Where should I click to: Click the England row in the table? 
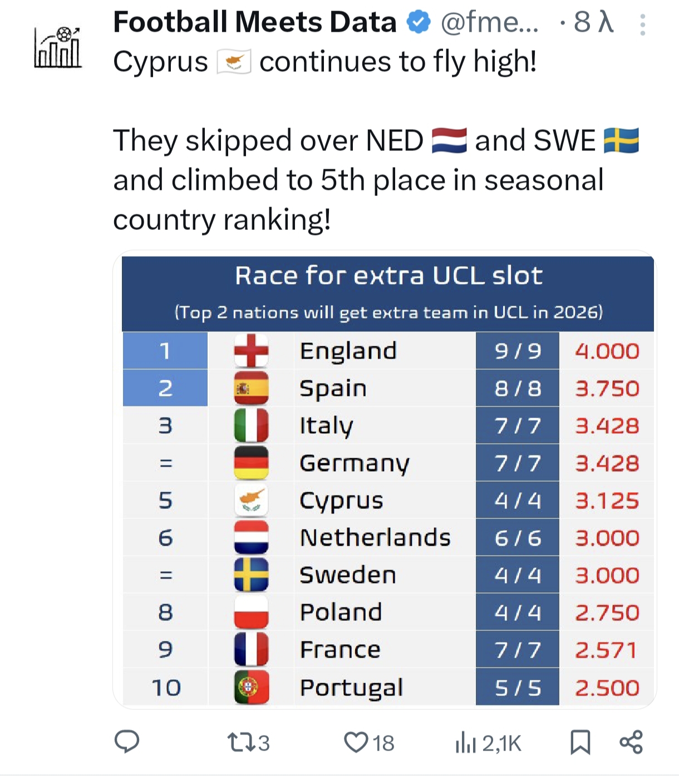[x=388, y=351]
